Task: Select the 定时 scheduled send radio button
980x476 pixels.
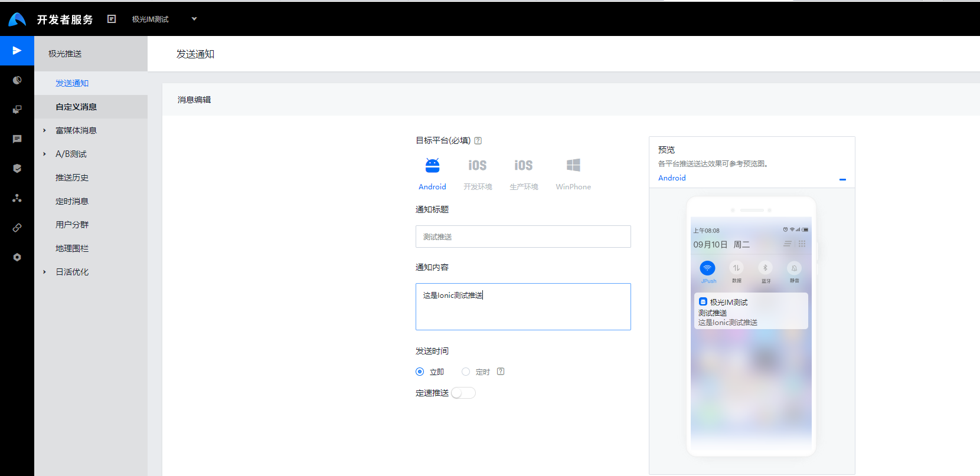Action: 466,372
